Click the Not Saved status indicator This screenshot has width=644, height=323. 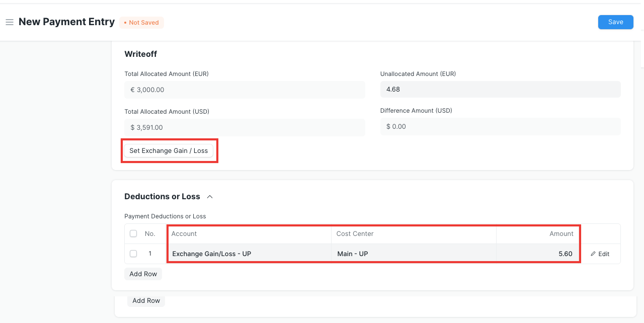(x=141, y=22)
